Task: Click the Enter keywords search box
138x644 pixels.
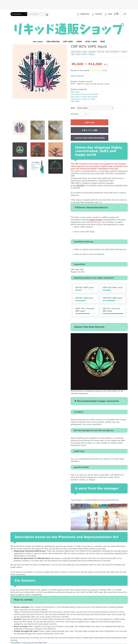Action: (x=36, y=14)
